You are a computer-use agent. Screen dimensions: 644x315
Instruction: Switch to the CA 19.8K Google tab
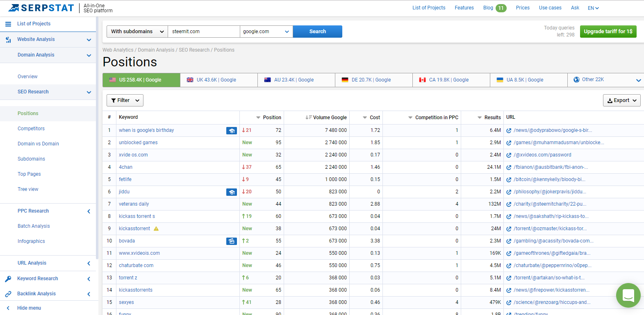(451, 80)
